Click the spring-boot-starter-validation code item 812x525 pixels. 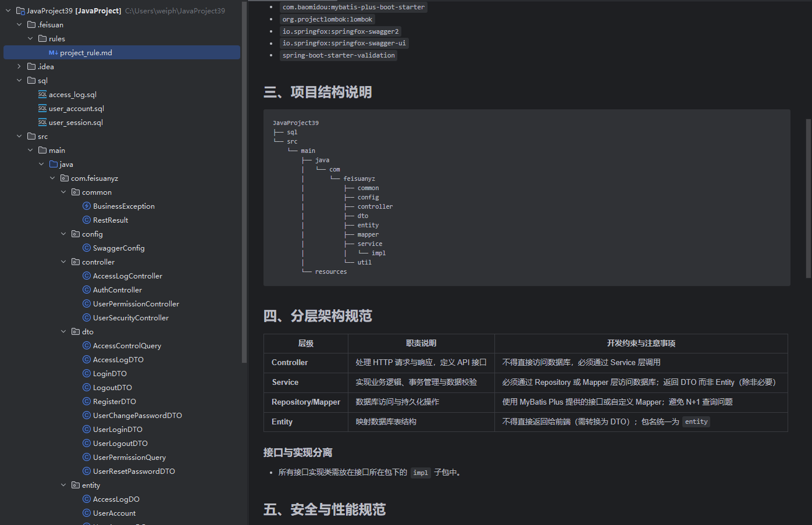(x=339, y=55)
